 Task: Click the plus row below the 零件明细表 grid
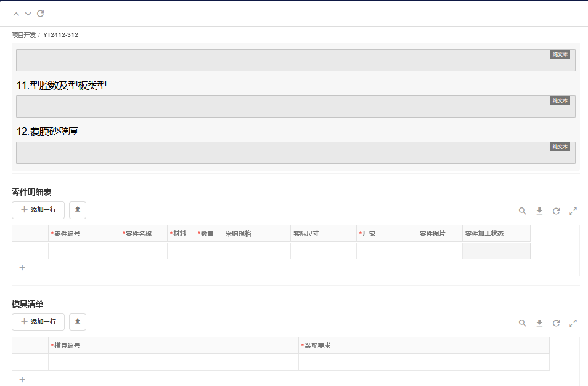click(x=22, y=268)
